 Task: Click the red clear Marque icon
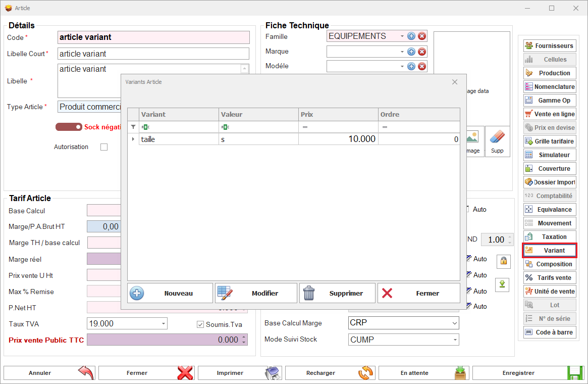click(422, 52)
